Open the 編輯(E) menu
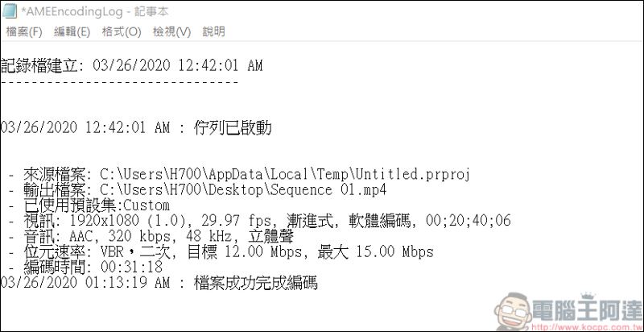This screenshot has width=644, height=332. (x=72, y=32)
